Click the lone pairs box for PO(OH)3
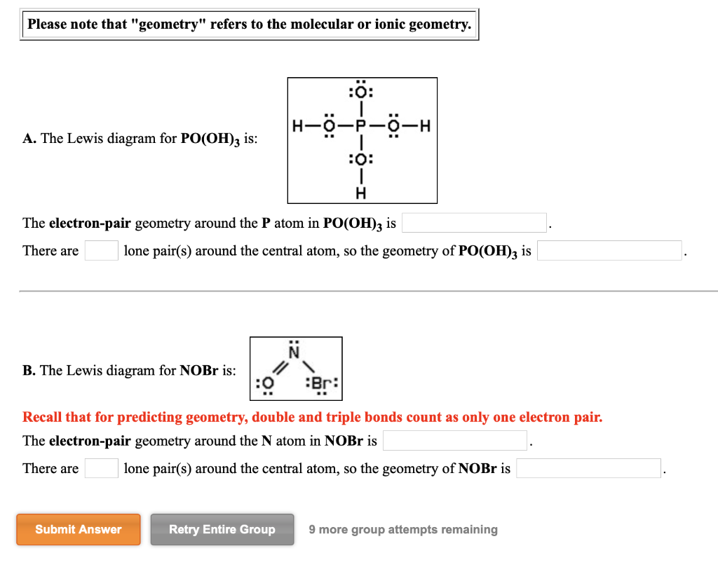The image size is (718, 588). 101,249
